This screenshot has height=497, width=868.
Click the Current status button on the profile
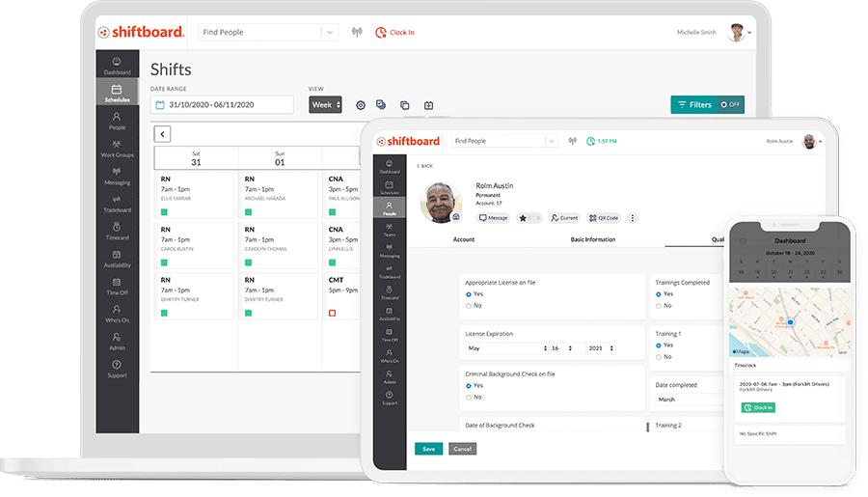[564, 218]
